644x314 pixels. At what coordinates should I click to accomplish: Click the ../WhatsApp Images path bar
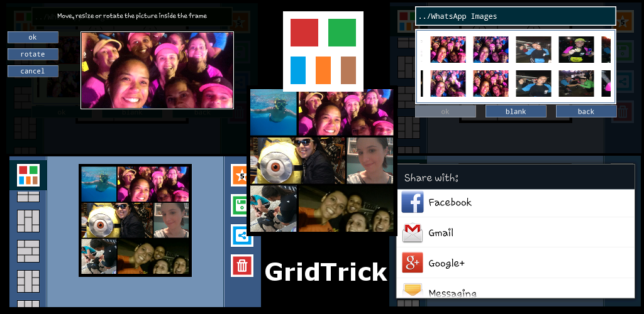[516, 16]
